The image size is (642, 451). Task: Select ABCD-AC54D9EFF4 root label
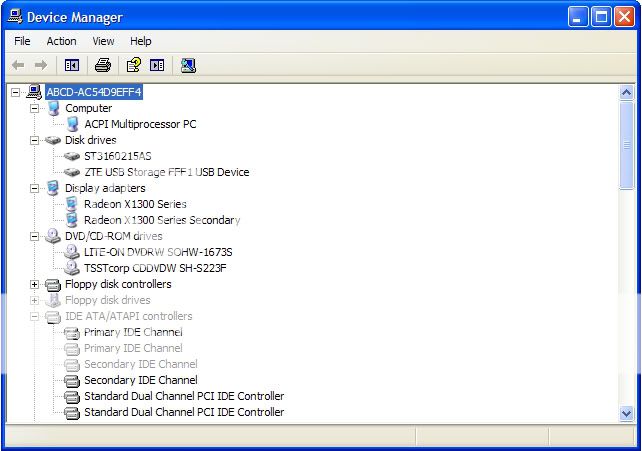click(x=94, y=92)
